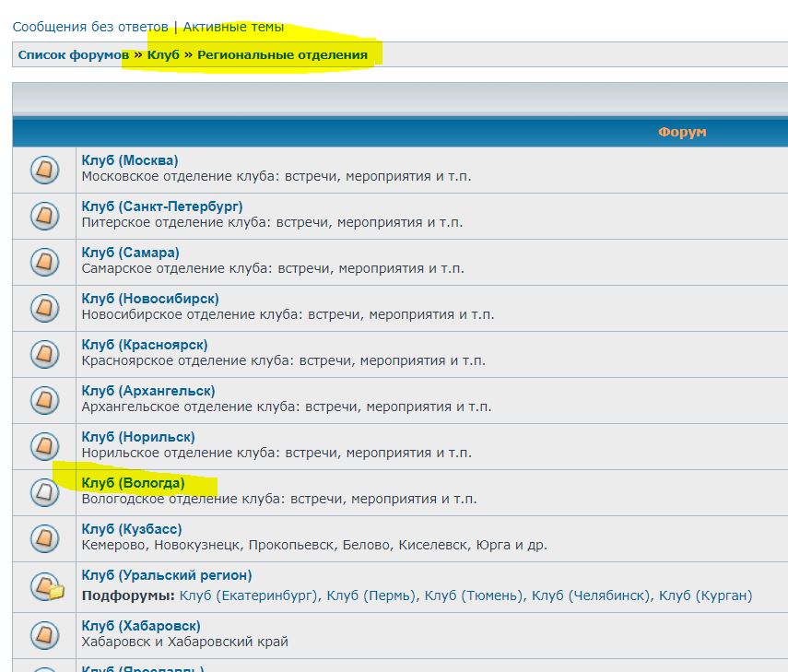Open the Клуб (Архангельск) forum
788x672 pixels.
147,391
